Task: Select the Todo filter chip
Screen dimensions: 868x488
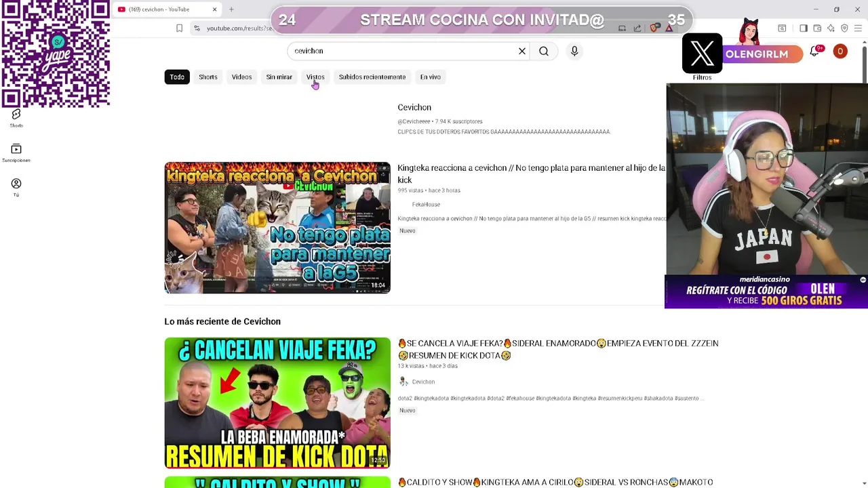Action: click(177, 77)
